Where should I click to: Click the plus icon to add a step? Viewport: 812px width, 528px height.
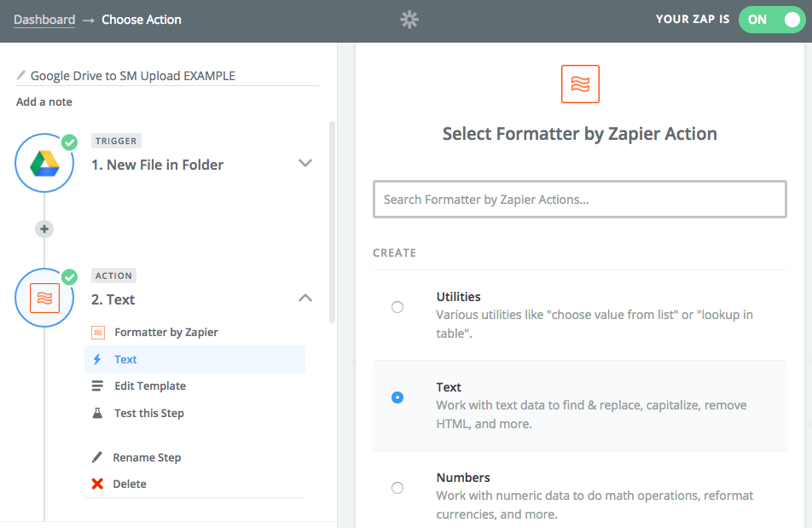click(44, 229)
